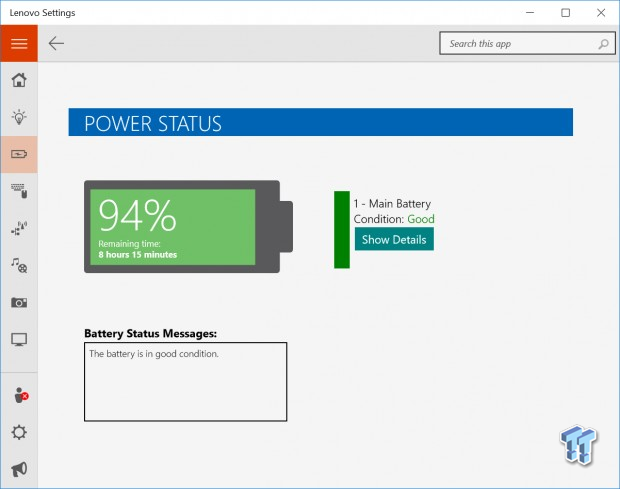Open the hamburger menu
This screenshot has height=489, width=620.
(x=19, y=43)
